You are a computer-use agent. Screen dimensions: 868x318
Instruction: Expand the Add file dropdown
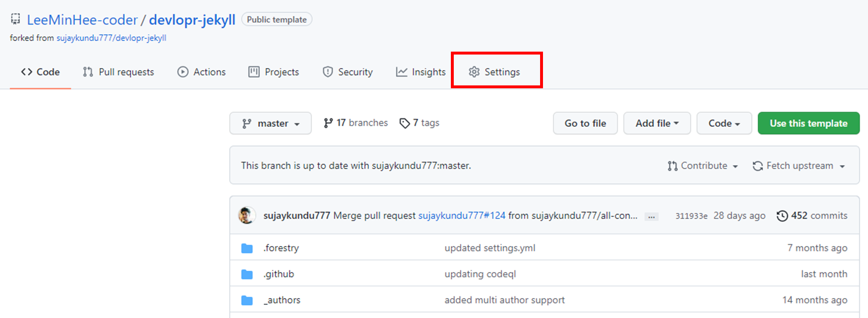[x=657, y=124]
